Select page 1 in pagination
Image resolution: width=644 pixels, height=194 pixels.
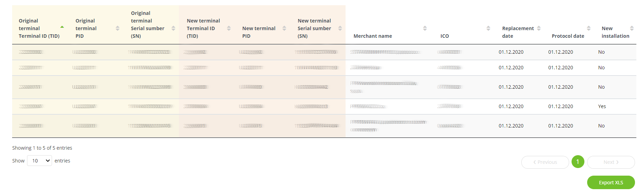point(578,162)
